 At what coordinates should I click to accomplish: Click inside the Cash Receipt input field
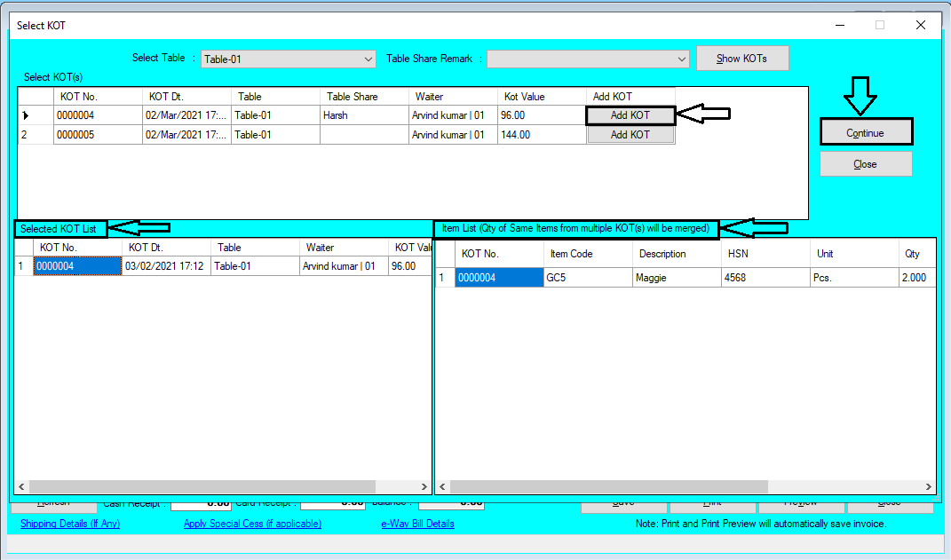tap(202, 502)
